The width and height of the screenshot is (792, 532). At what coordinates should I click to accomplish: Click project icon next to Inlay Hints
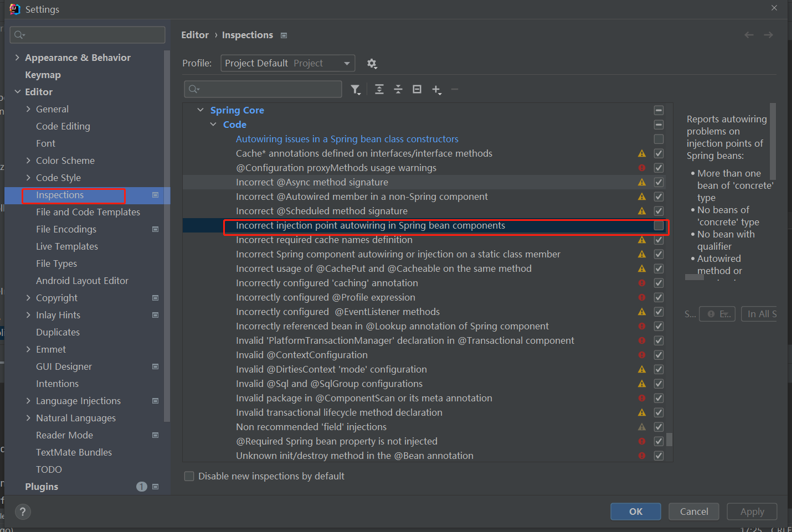(155, 315)
